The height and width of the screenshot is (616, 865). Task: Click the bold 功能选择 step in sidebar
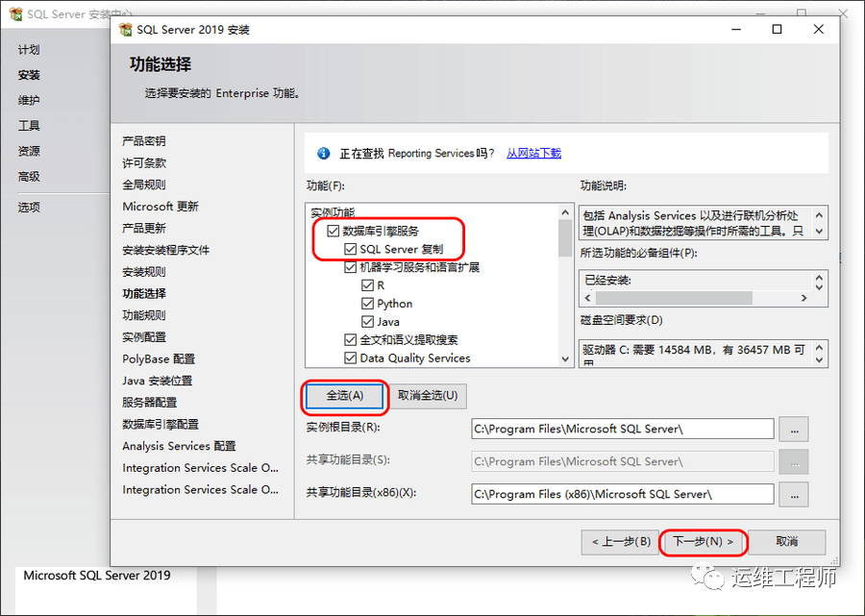pyautogui.click(x=144, y=293)
